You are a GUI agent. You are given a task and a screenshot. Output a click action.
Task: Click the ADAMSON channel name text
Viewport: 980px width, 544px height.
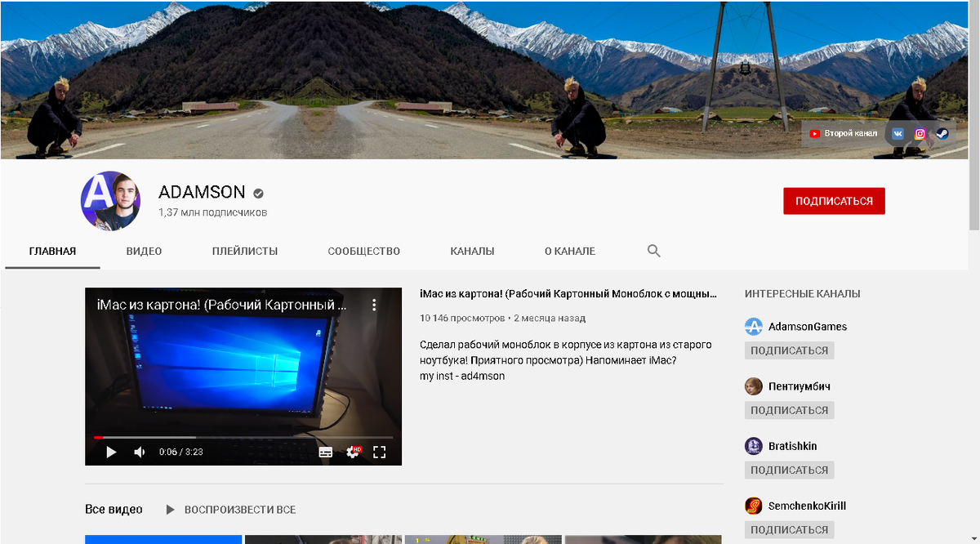(x=202, y=193)
